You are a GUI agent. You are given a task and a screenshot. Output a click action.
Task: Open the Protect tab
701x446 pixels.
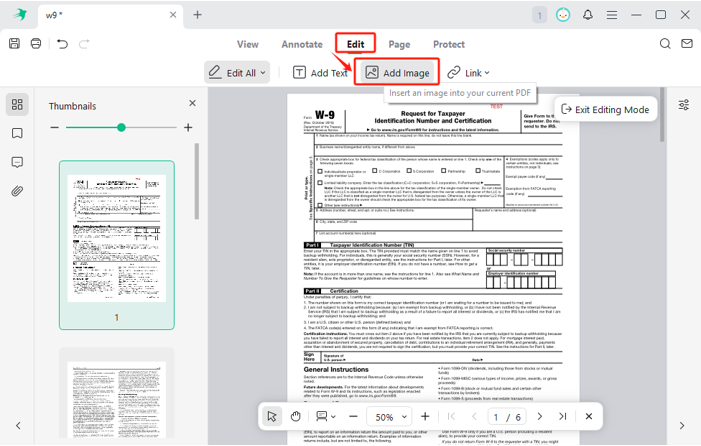(449, 44)
